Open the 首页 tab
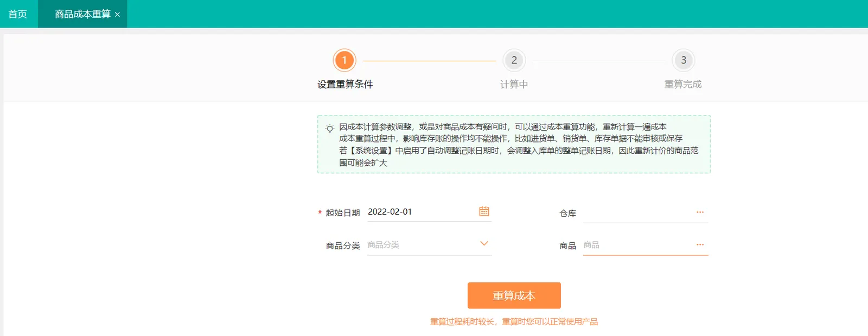The image size is (868, 336). (x=18, y=14)
